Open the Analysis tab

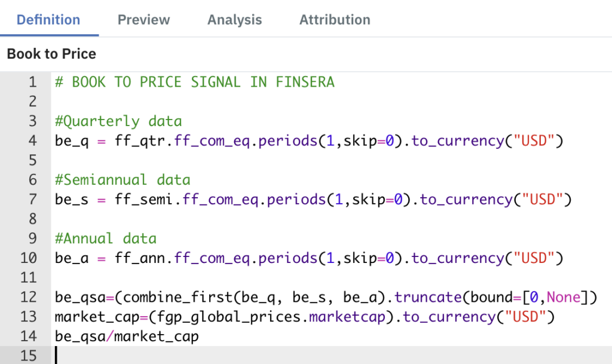[234, 20]
